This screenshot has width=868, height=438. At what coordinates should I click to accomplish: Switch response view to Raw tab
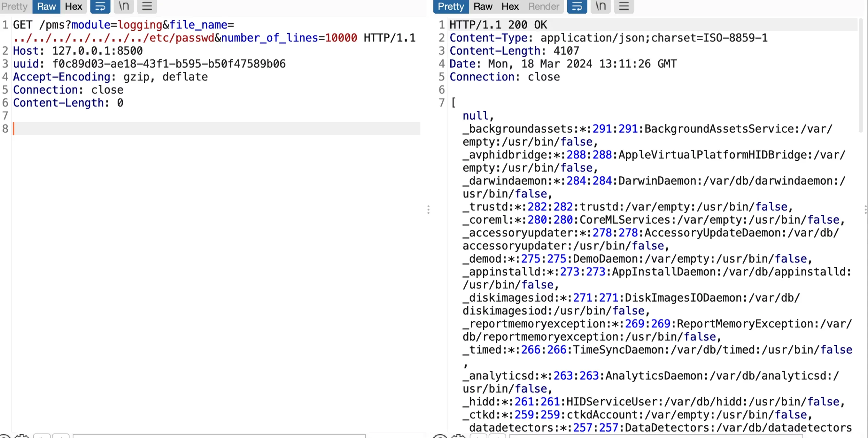pos(483,6)
